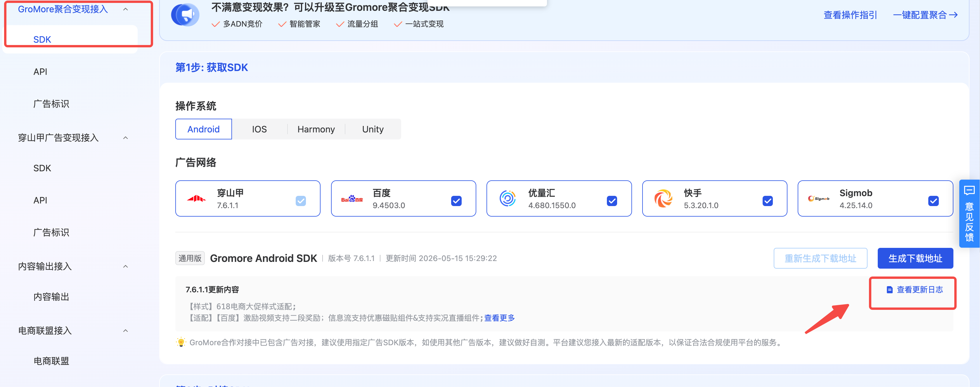Click the 广告网络 section label
980x387 pixels.
195,163
